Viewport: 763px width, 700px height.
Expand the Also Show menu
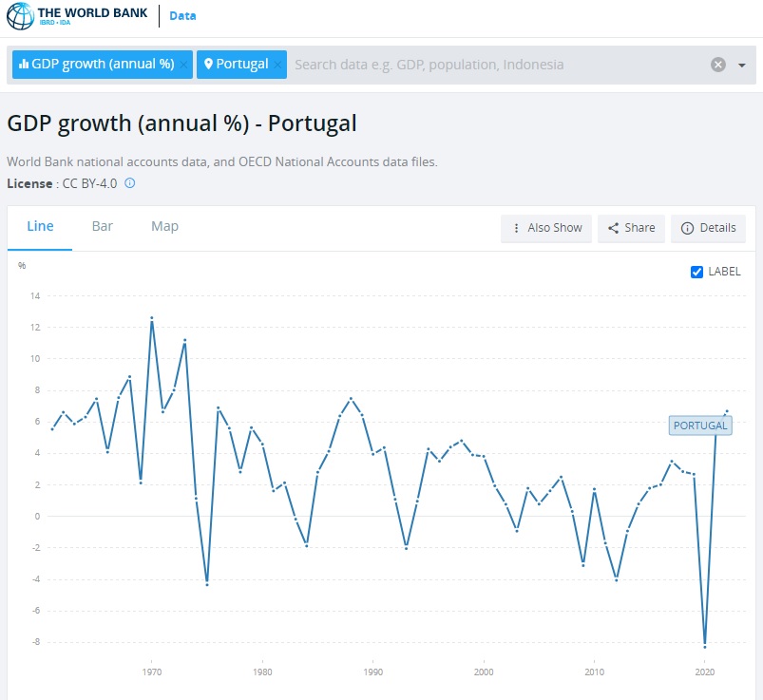[x=546, y=228]
